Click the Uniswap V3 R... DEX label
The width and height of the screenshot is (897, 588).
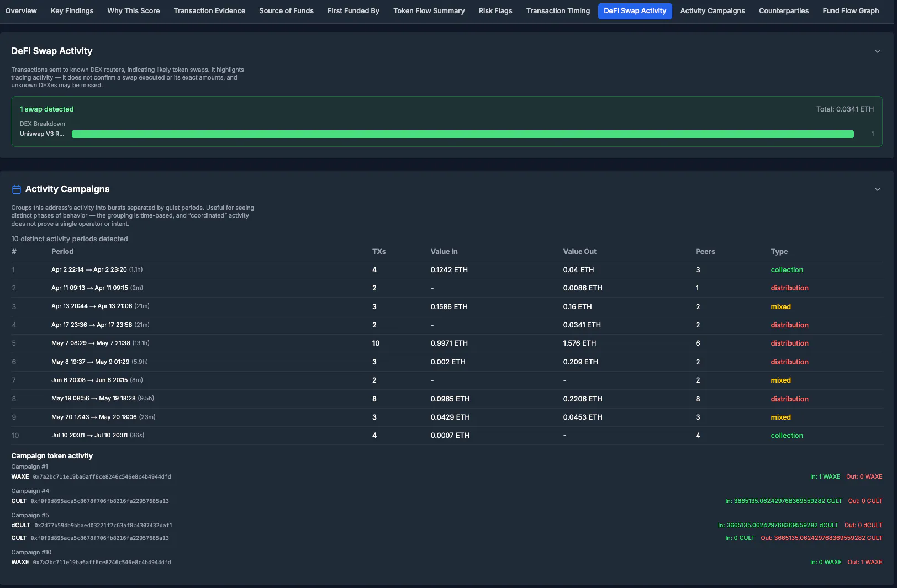click(42, 134)
